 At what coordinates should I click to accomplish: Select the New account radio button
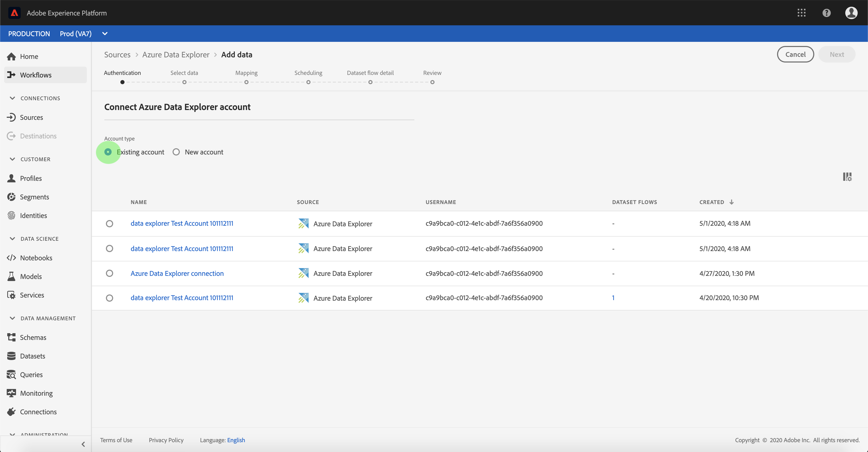[x=176, y=152]
